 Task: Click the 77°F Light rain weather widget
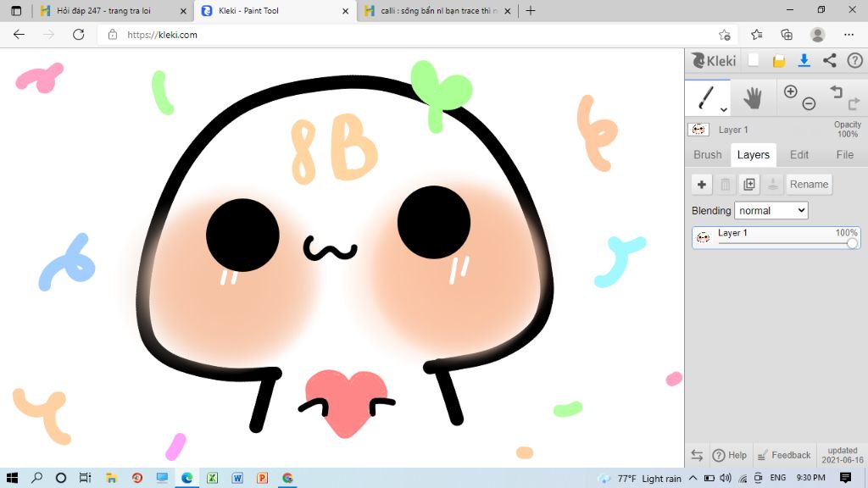coord(640,478)
